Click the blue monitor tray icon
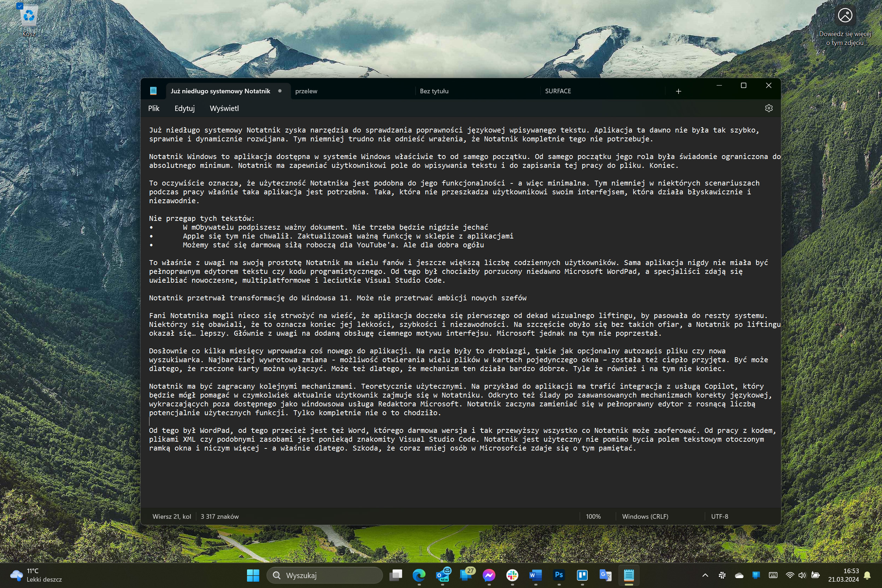Screen dimensions: 882x588 756,575
